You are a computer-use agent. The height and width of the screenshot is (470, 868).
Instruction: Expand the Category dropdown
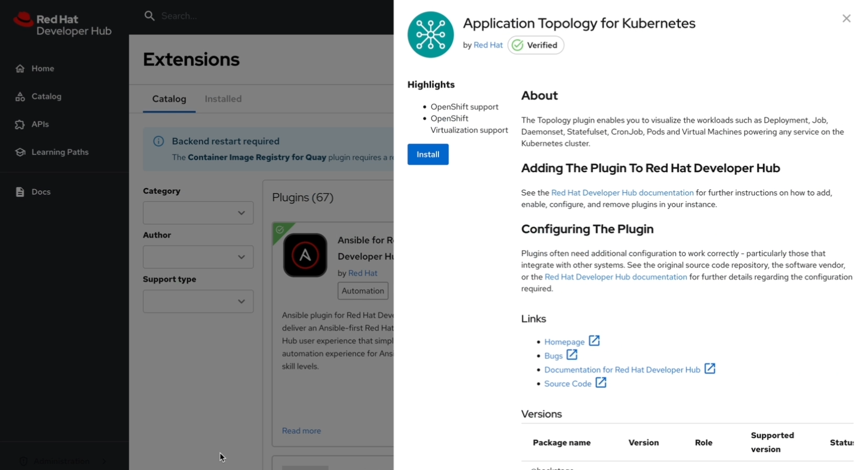(198, 213)
